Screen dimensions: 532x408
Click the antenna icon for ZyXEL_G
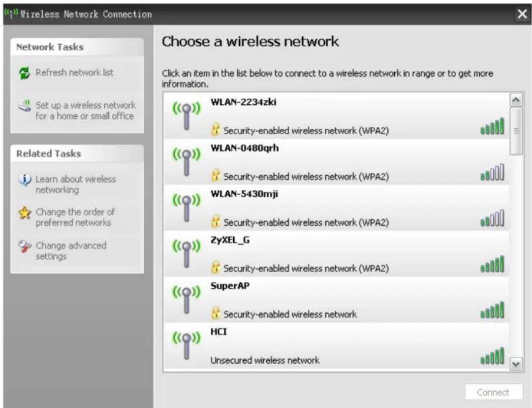click(186, 253)
